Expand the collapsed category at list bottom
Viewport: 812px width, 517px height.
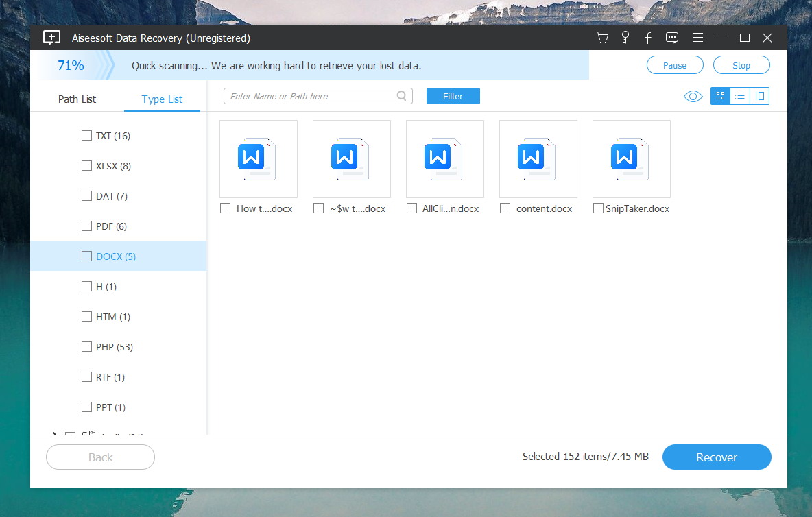click(x=55, y=433)
